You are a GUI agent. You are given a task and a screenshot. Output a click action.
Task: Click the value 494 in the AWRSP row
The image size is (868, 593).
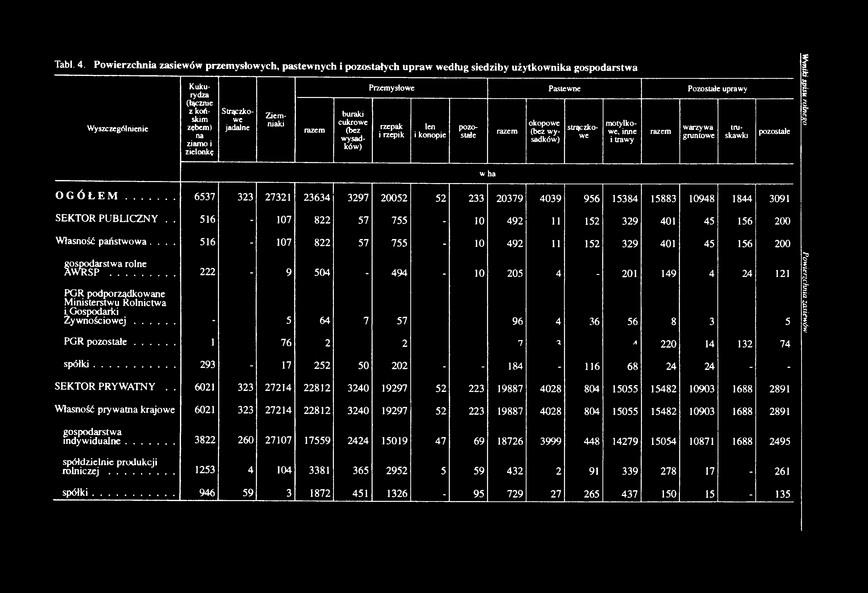click(399, 273)
